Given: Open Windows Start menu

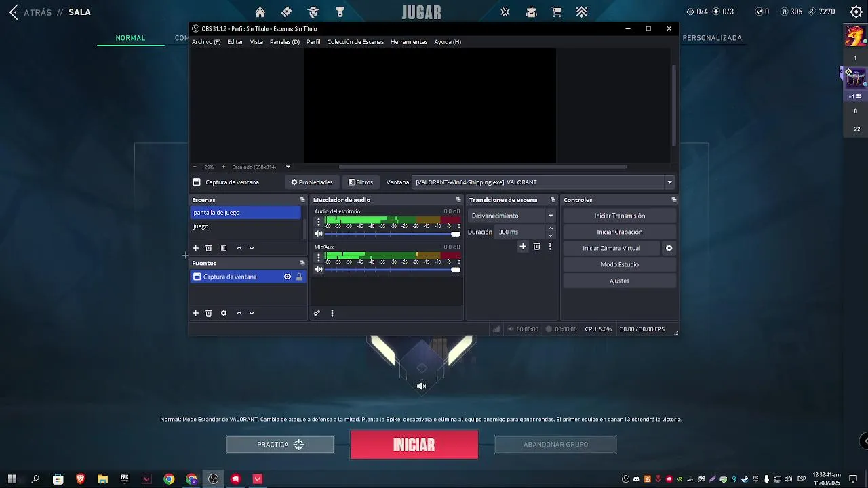Looking at the screenshot, I should coord(12,479).
